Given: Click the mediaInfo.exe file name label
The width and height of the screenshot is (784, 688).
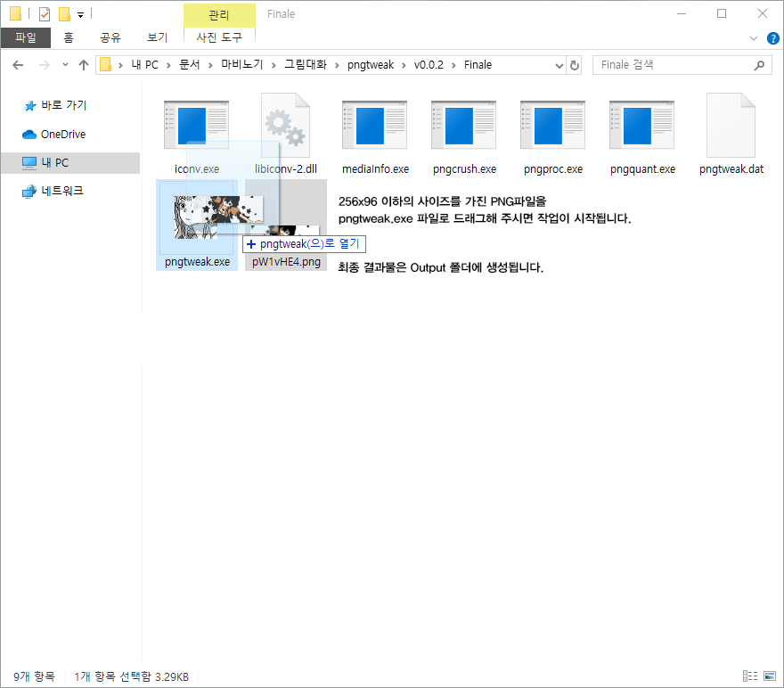Looking at the screenshot, I should [375, 169].
